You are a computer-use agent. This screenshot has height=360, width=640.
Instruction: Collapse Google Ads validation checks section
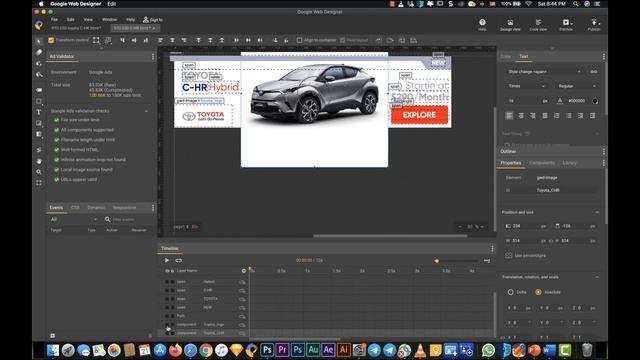pyautogui.click(x=146, y=111)
